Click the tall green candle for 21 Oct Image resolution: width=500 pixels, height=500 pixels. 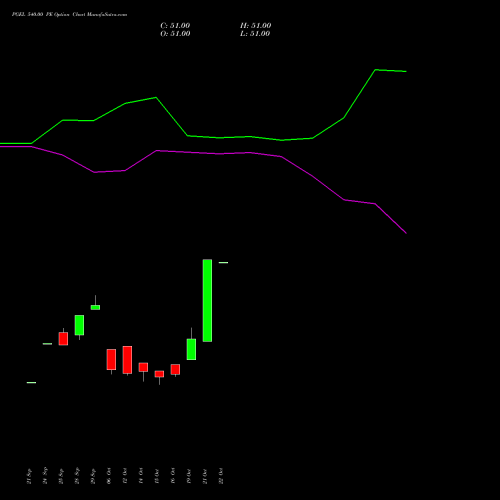(207, 300)
